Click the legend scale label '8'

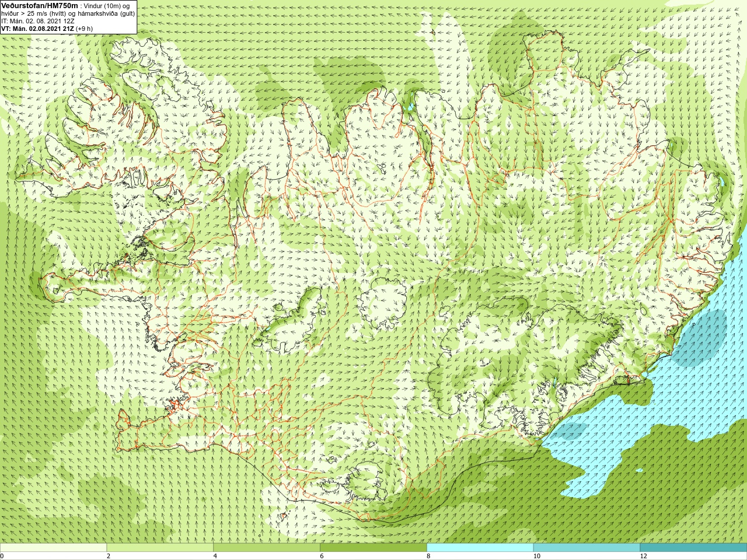click(428, 556)
